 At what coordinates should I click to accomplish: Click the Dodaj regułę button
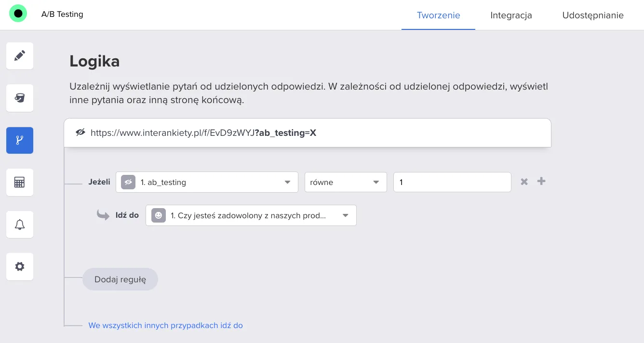tap(120, 279)
